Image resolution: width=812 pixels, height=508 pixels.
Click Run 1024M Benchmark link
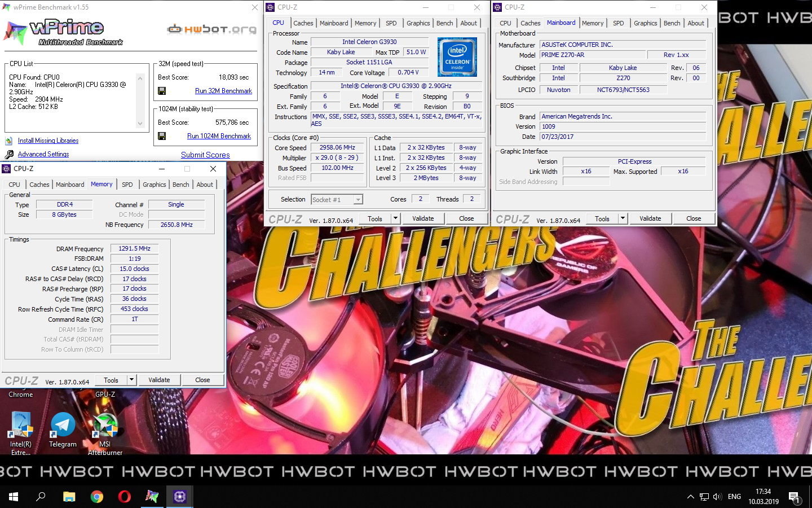(219, 136)
